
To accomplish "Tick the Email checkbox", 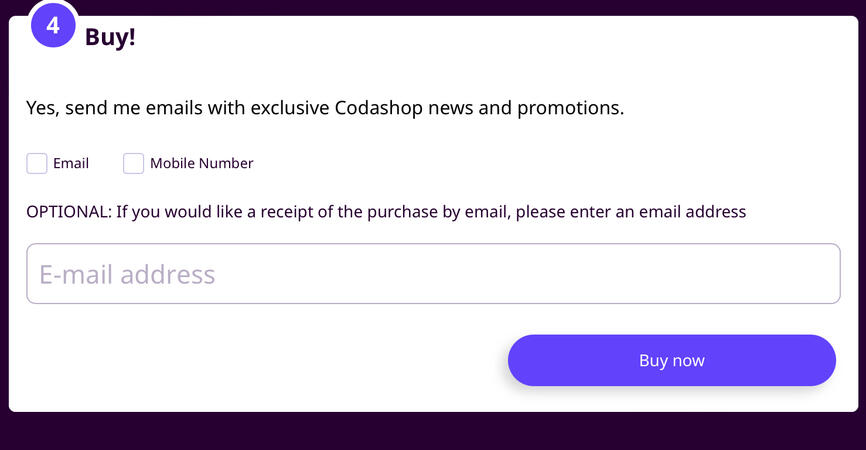I will coord(37,164).
